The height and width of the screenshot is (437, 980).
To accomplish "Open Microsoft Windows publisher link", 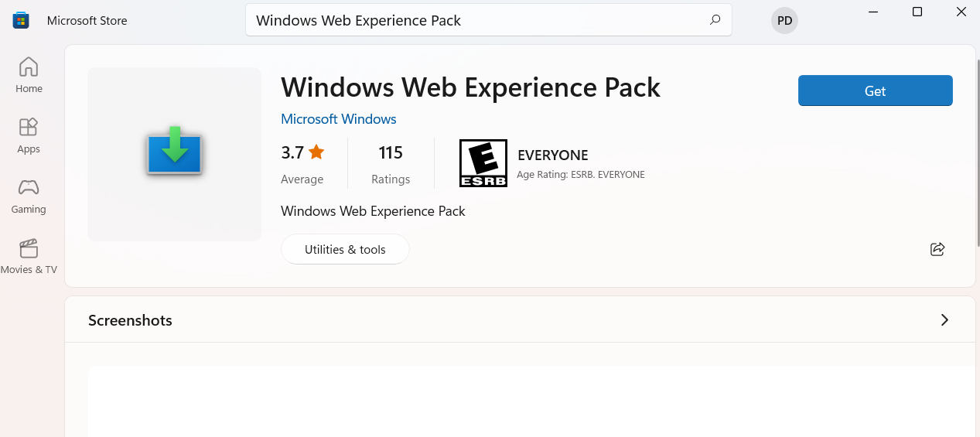I will 338,119.
